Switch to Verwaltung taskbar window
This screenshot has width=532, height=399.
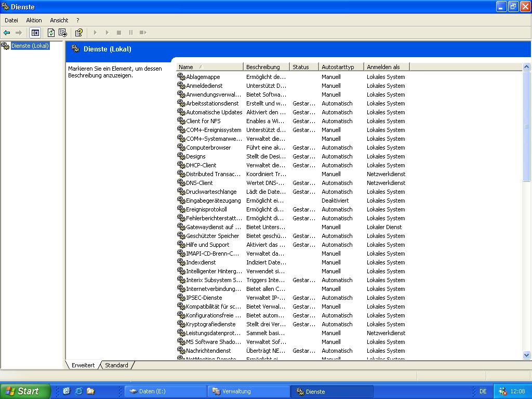249,391
